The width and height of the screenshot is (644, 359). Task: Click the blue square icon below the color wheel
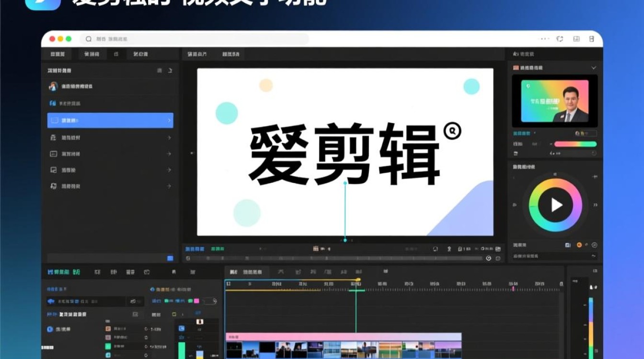(568, 245)
